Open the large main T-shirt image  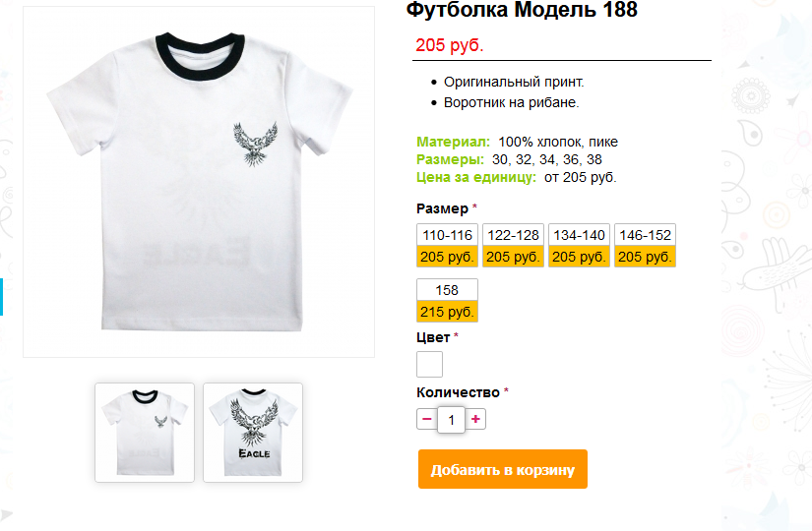[199, 182]
